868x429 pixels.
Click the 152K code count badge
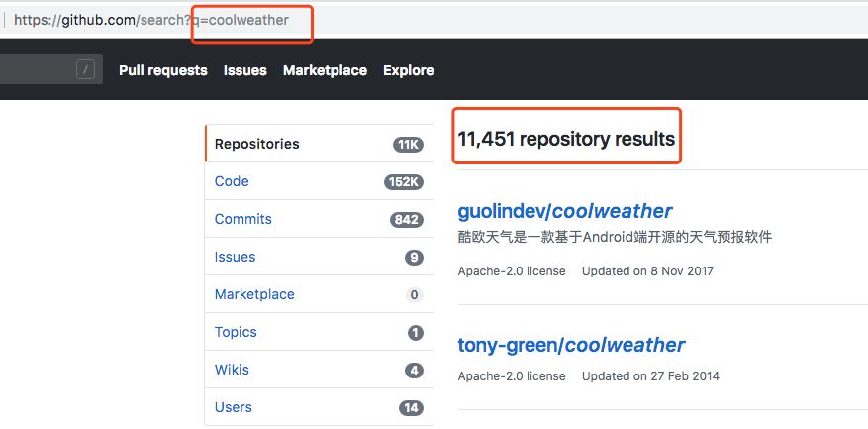pyautogui.click(x=404, y=182)
